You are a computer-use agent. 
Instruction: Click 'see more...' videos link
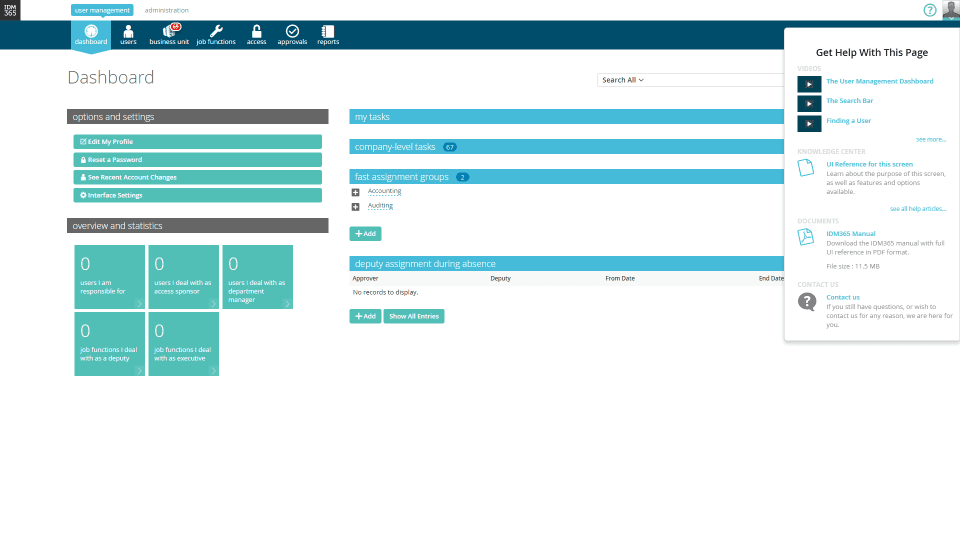[x=931, y=140]
